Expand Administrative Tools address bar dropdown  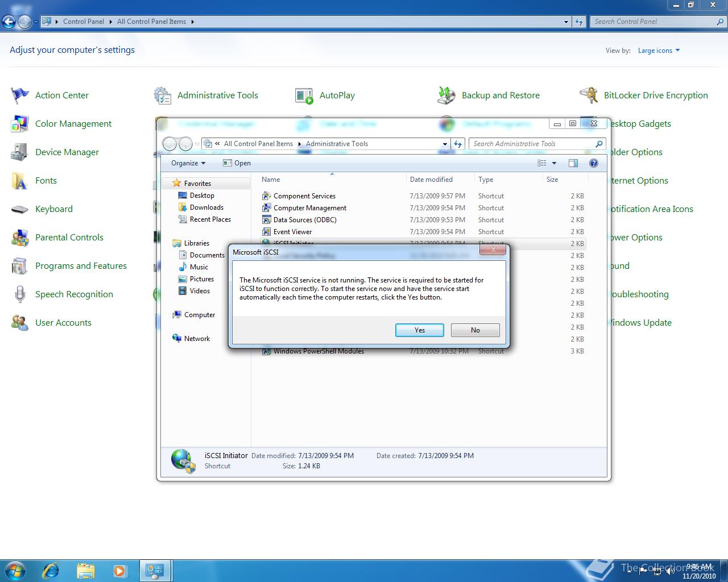(x=445, y=144)
